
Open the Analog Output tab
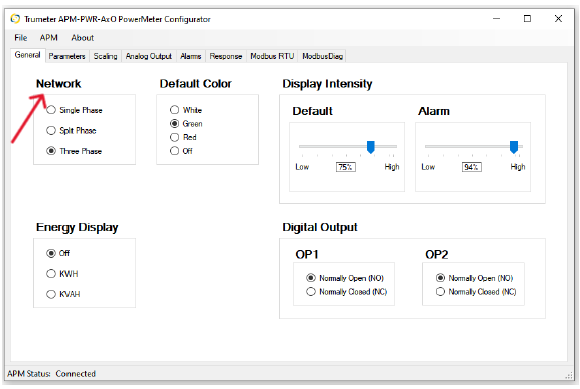pyautogui.click(x=149, y=56)
